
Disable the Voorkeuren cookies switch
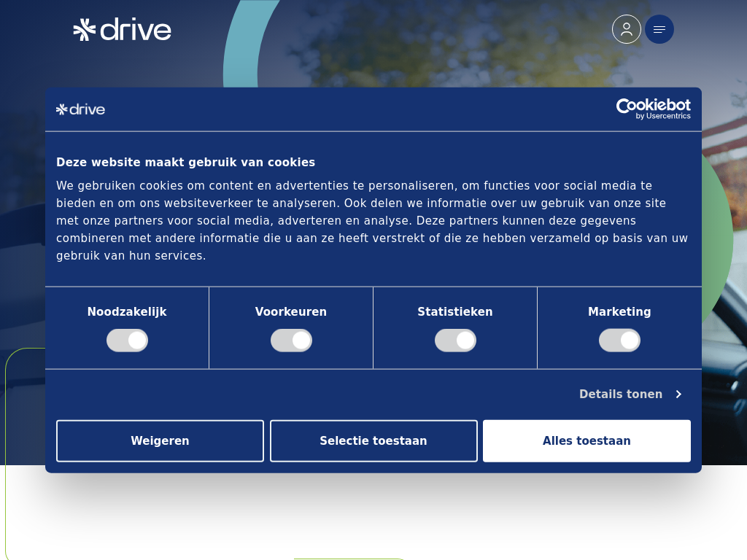pos(291,341)
